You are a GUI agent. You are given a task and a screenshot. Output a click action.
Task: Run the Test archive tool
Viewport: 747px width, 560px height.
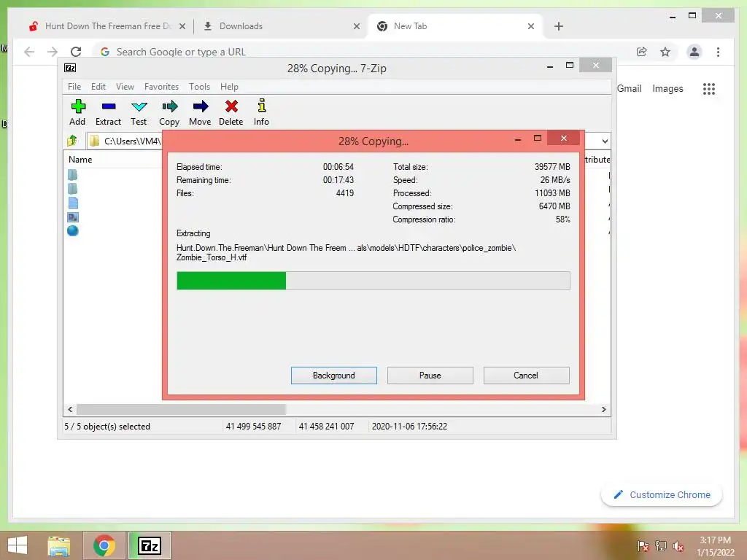pos(139,112)
